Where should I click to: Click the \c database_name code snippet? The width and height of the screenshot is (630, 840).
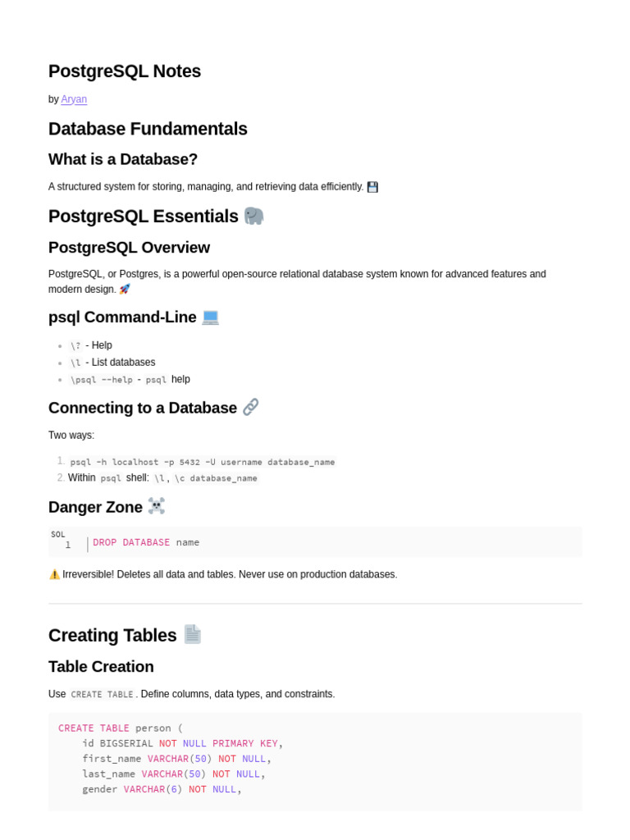click(x=217, y=478)
